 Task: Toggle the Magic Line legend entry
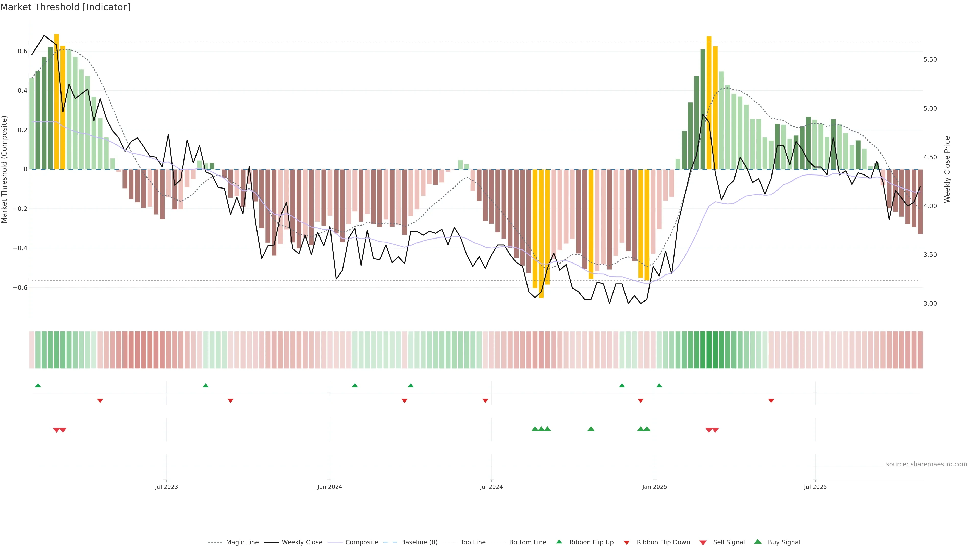(x=242, y=542)
